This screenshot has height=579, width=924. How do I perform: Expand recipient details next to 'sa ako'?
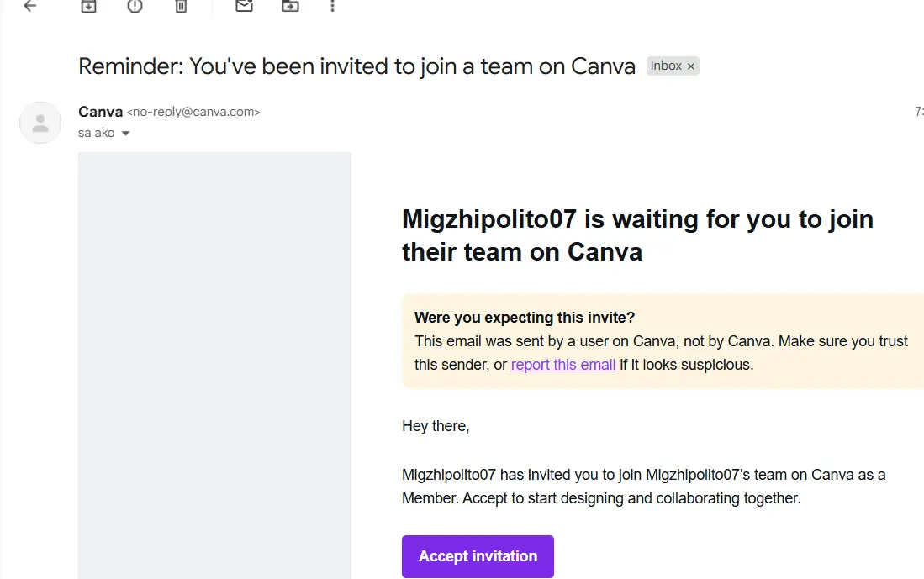pyautogui.click(x=125, y=133)
